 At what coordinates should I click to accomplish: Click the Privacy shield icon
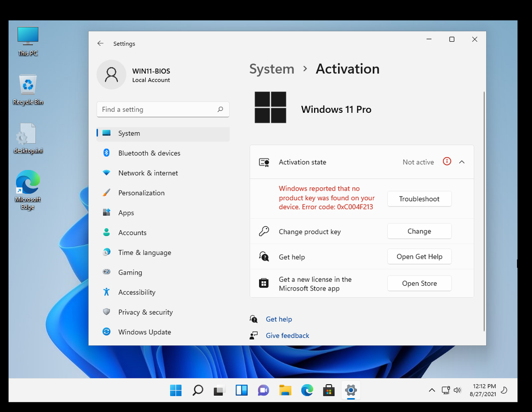tap(106, 312)
